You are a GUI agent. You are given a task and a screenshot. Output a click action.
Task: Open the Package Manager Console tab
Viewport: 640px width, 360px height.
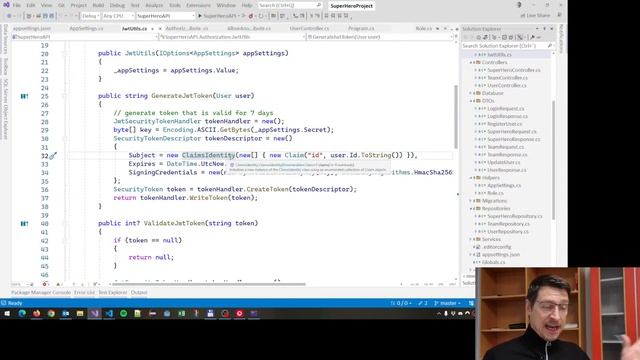tap(41, 293)
